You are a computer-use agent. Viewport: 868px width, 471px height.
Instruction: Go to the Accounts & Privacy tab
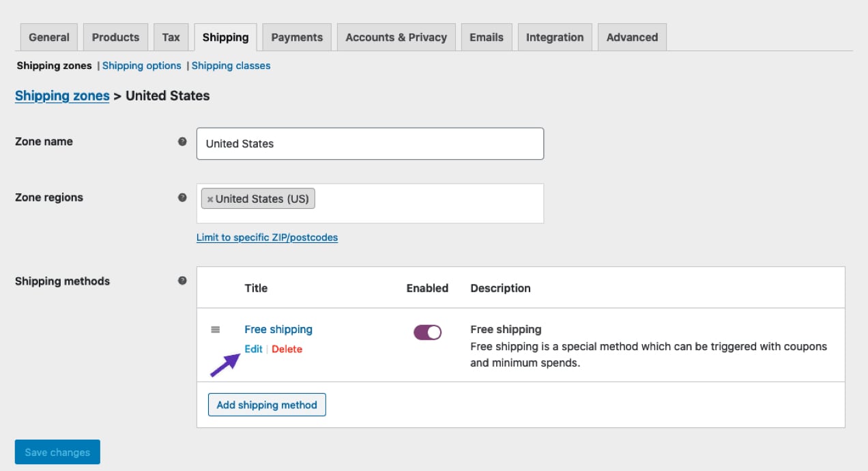396,37
